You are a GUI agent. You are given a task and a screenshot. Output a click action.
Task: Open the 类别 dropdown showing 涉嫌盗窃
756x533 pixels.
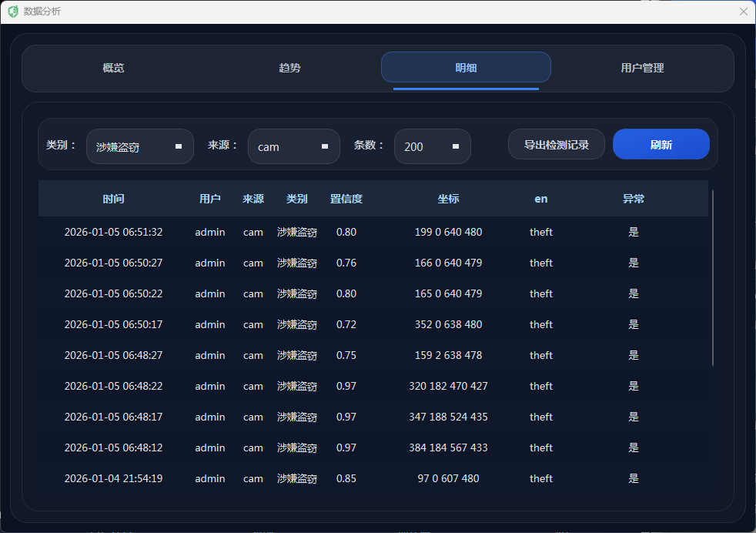coord(140,146)
